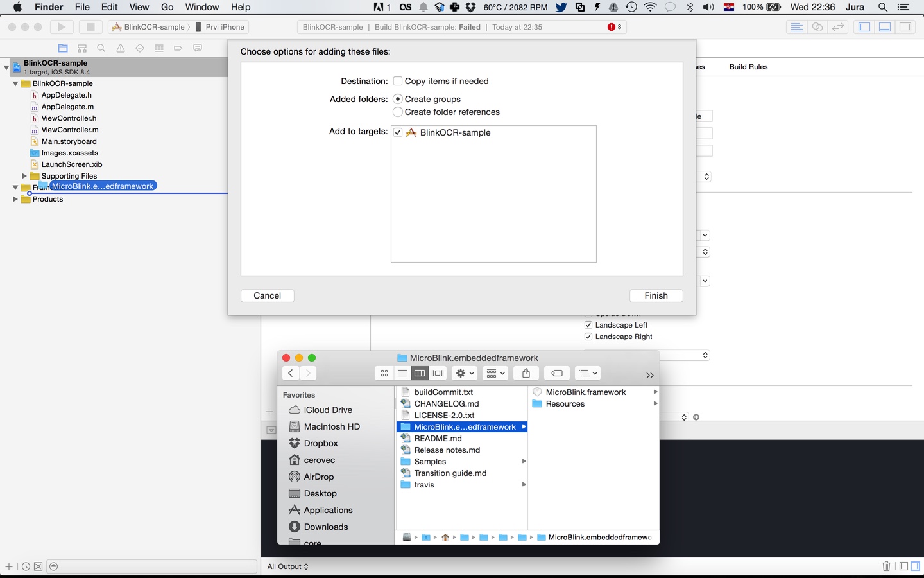Open Spotlight search in the menu bar
The height and width of the screenshot is (578, 924).
pos(883,7)
